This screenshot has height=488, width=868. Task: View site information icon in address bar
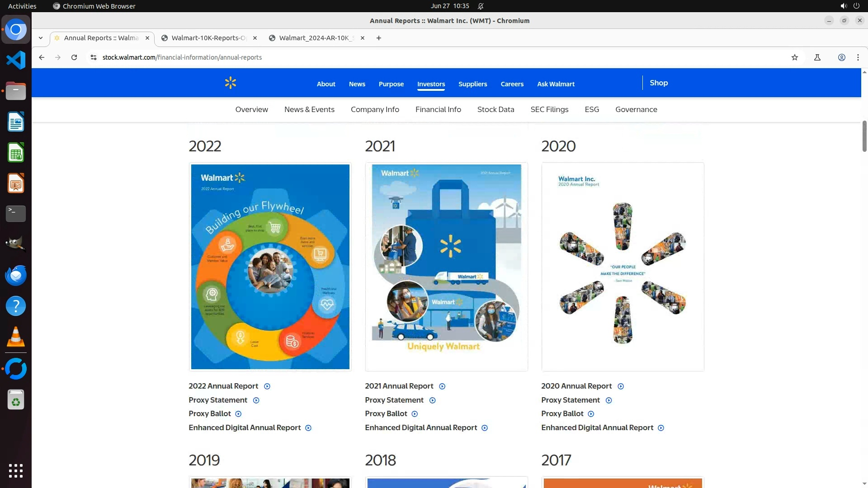(x=94, y=57)
